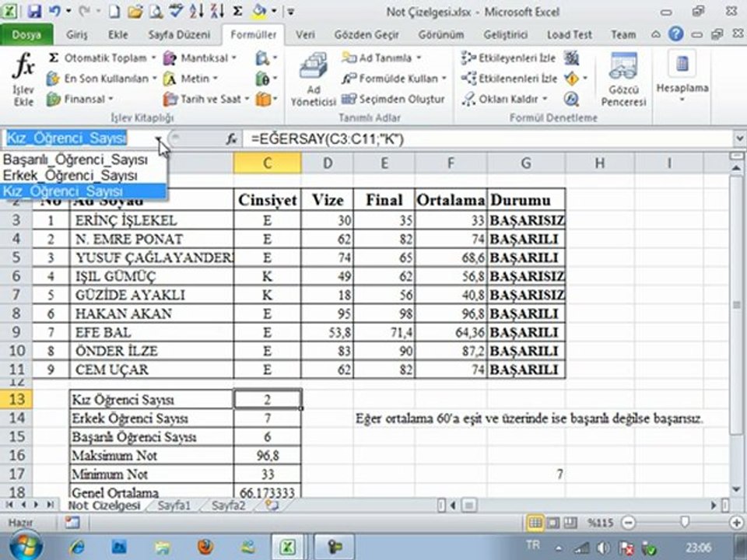Viewport: 747px width, 560px height.
Task: Click the Print Preview icon in quick access toolbar
Action: pyautogui.click(x=156, y=11)
